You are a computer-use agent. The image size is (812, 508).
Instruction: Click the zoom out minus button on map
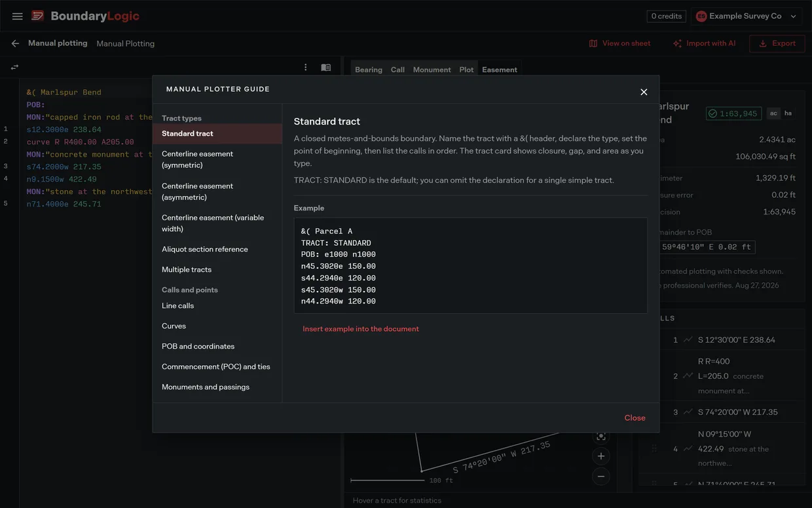point(601,476)
